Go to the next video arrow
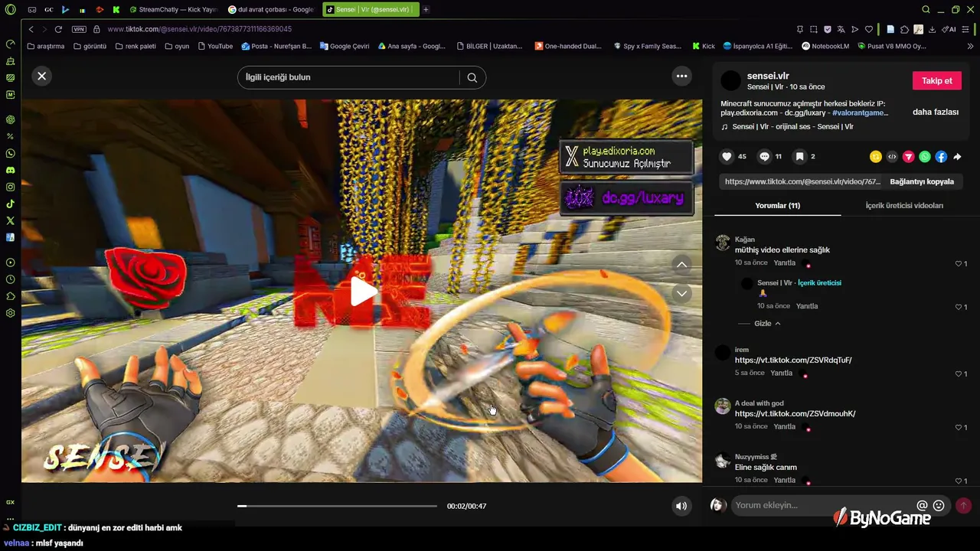 click(681, 293)
